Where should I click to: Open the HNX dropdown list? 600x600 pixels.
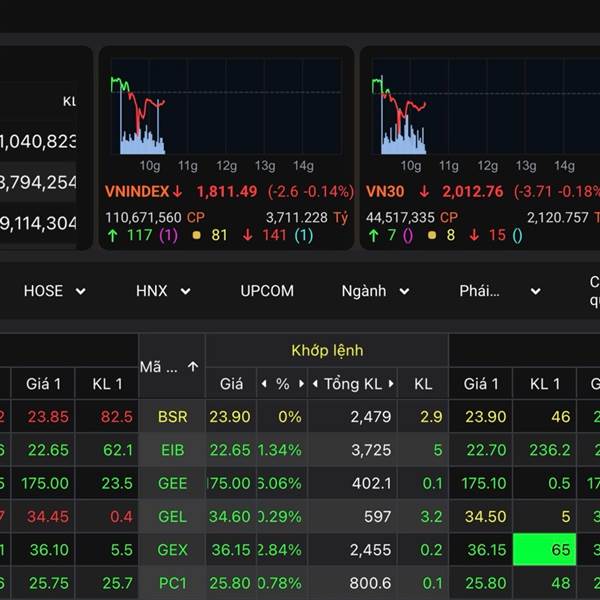click(164, 291)
